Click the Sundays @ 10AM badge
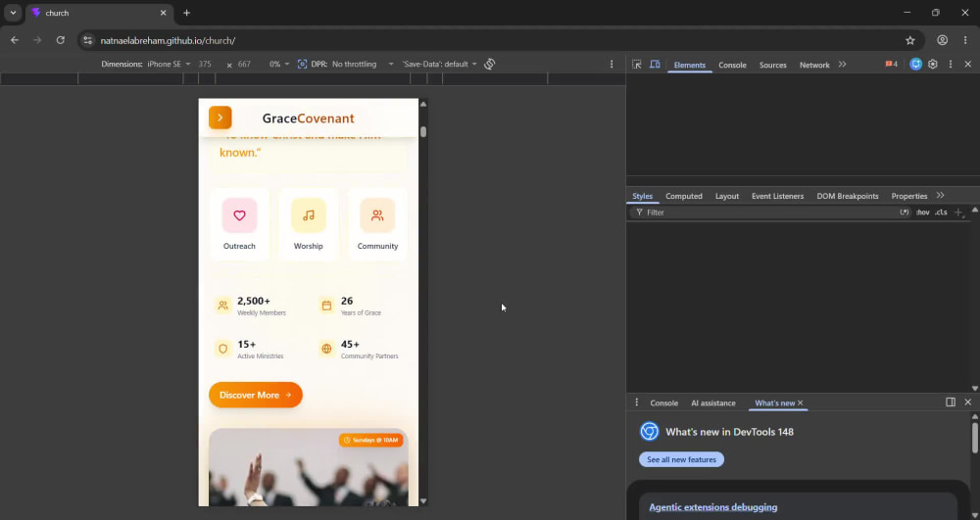The width and height of the screenshot is (980, 520). click(371, 440)
